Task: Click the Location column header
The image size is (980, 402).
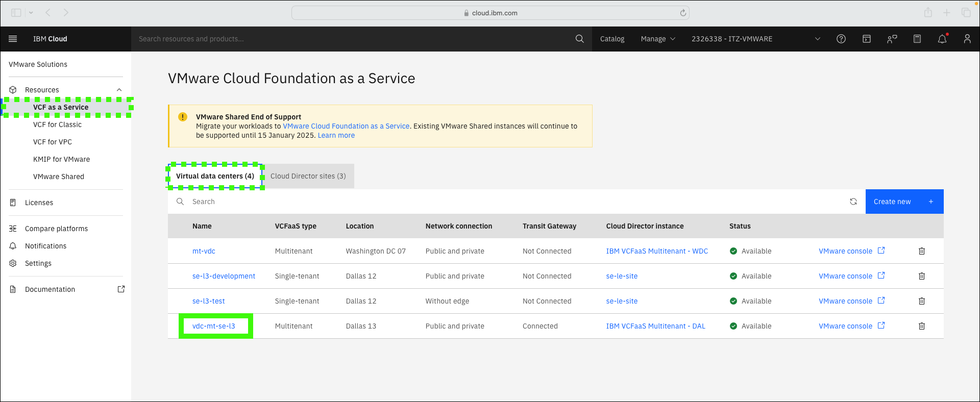Action: [x=359, y=226]
